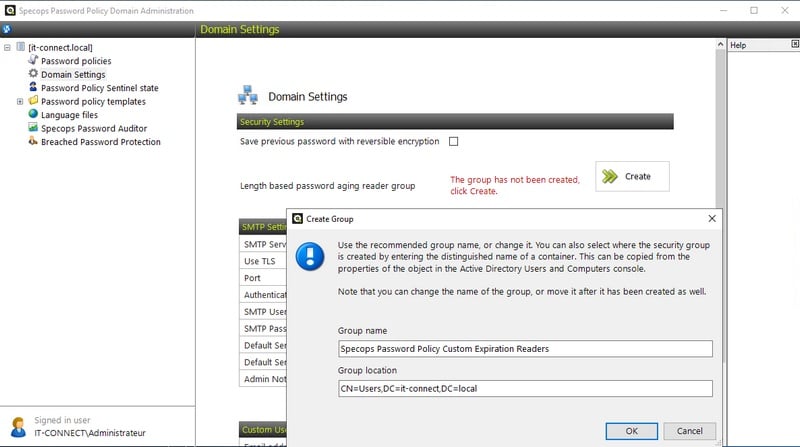Click the signed in user avatar icon

tap(18, 427)
